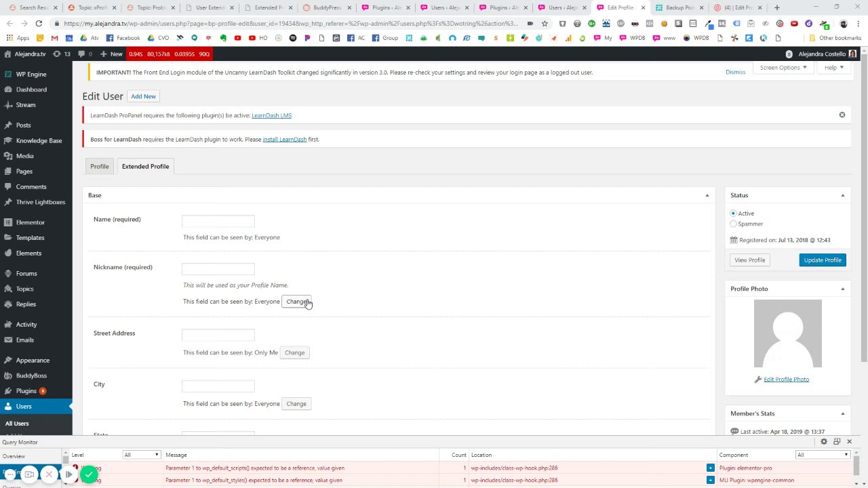Open a new Chrome tab
Image resolution: width=868 pixels, height=488 pixels.
click(x=777, y=7)
